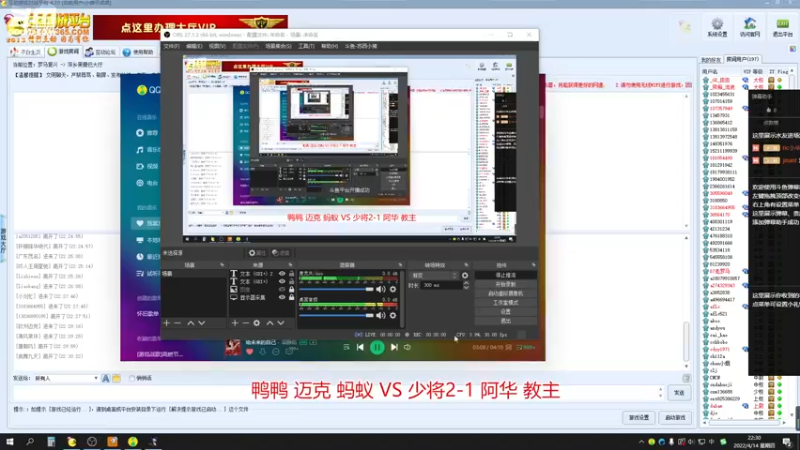Download the current song in QQ Music player

tap(262, 352)
